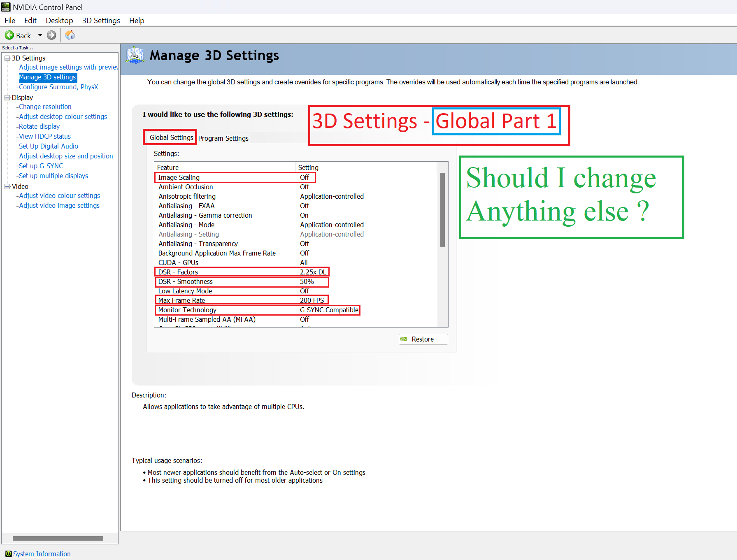Open Set Up Digital Audio
Image resolution: width=737 pixels, height=560 pixels.
tap(49, 146)
